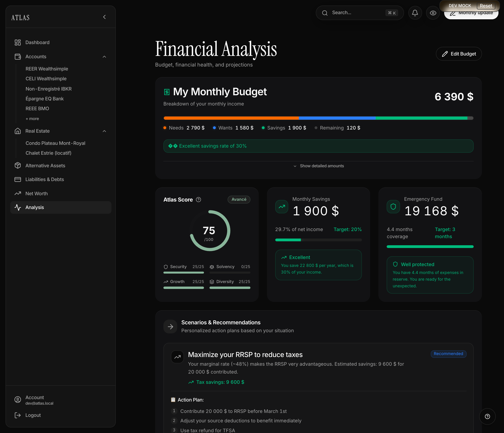Click the Avancé score badge
Viewport: 504px width, 433px height.
pos(239,199)
